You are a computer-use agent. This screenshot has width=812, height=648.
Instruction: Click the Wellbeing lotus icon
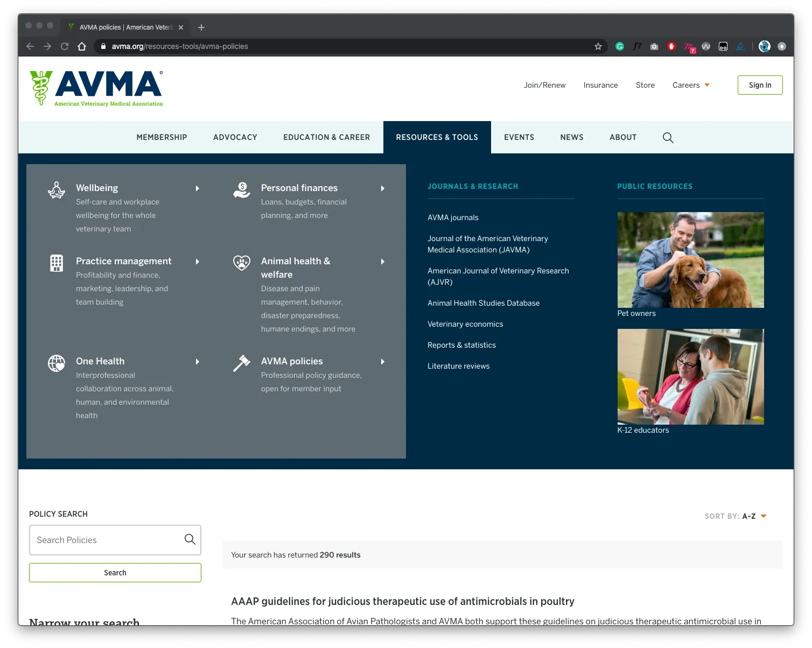pyautogui.click(x=57, y=190)
